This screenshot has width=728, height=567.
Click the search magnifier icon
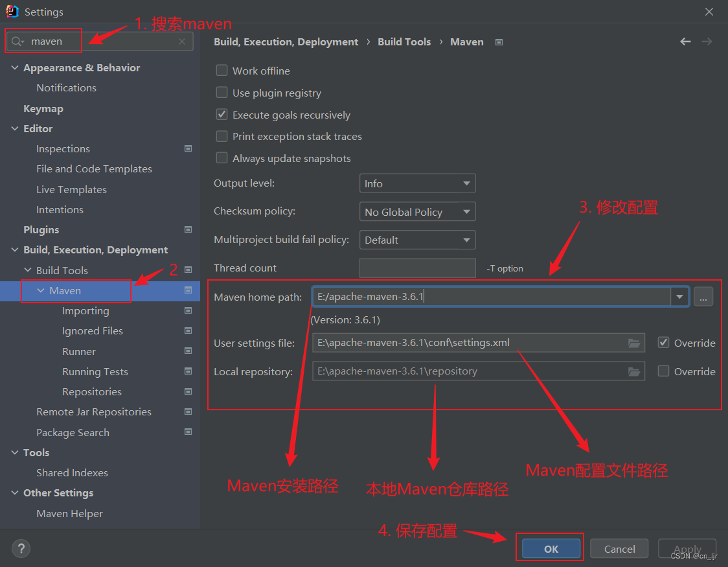(x=17, y=41)
